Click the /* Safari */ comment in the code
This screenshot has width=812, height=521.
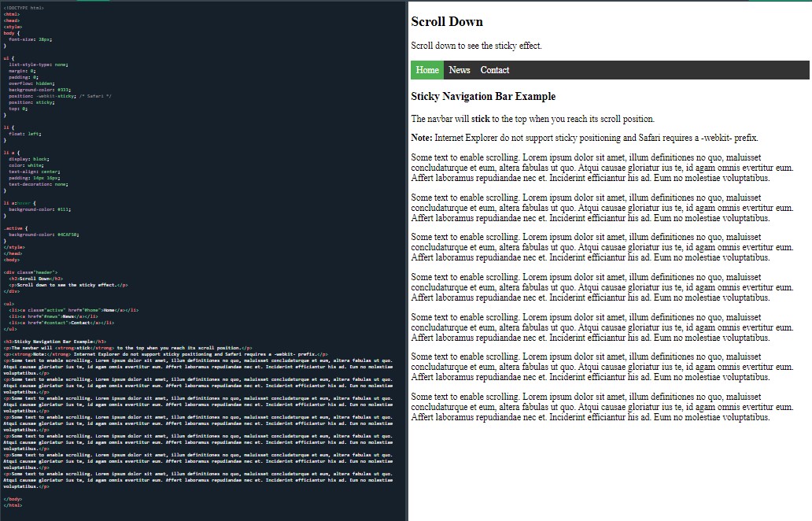click(98, 96)
